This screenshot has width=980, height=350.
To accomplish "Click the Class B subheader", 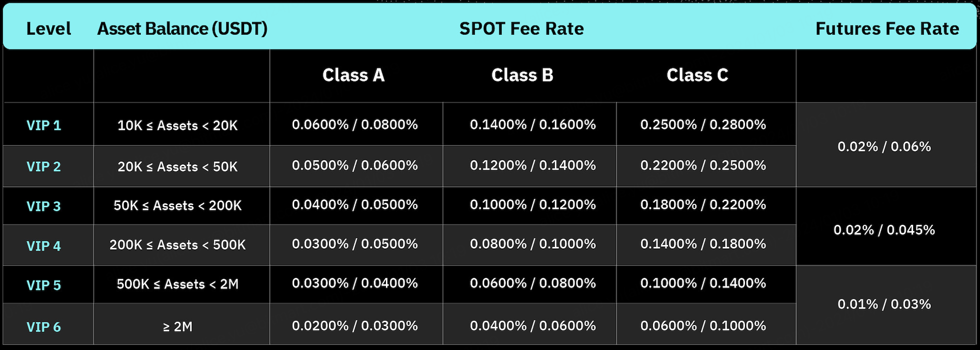I will point(522,75).
